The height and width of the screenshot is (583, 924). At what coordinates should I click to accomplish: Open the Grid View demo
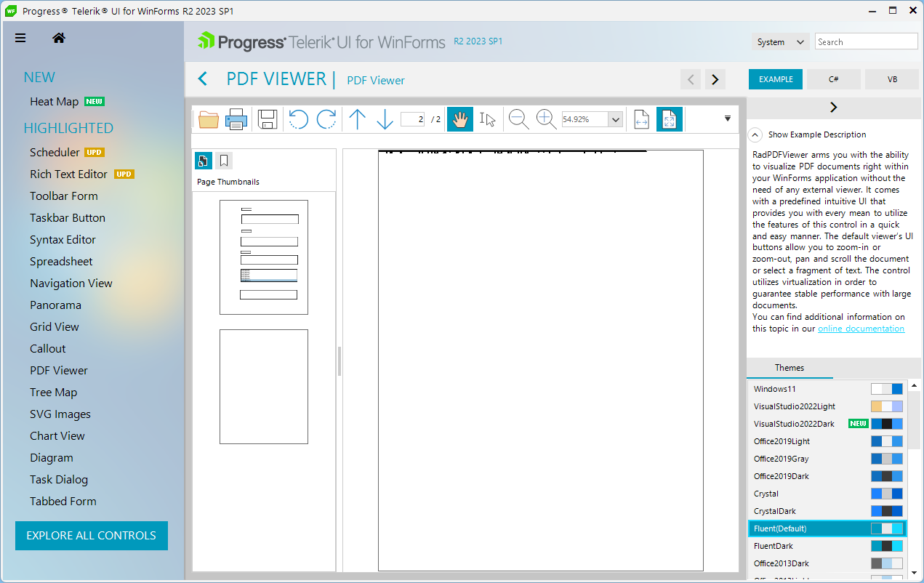[x=55, y=327]
